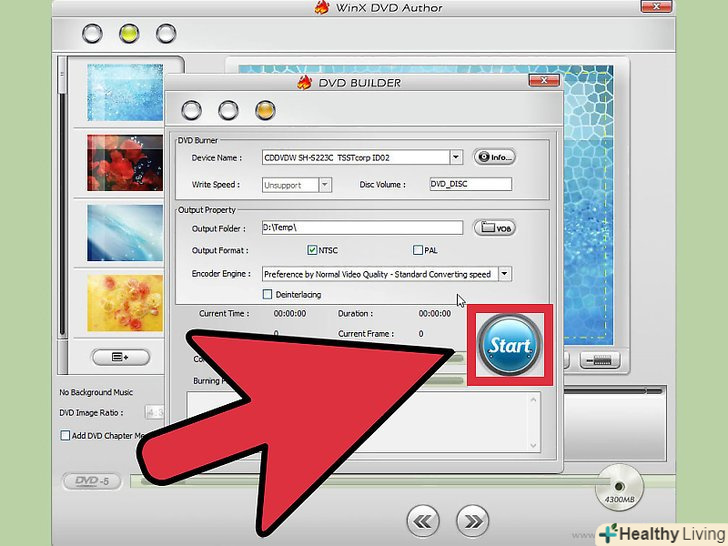Browse output folder with VOB button
The height and width of the screenshot is (546, 728).
pos(494,228)
